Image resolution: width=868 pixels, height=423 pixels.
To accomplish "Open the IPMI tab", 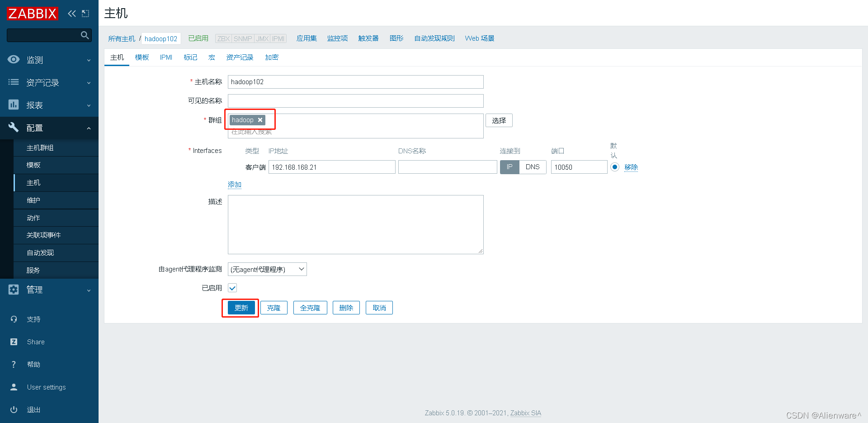I will 166,57.
